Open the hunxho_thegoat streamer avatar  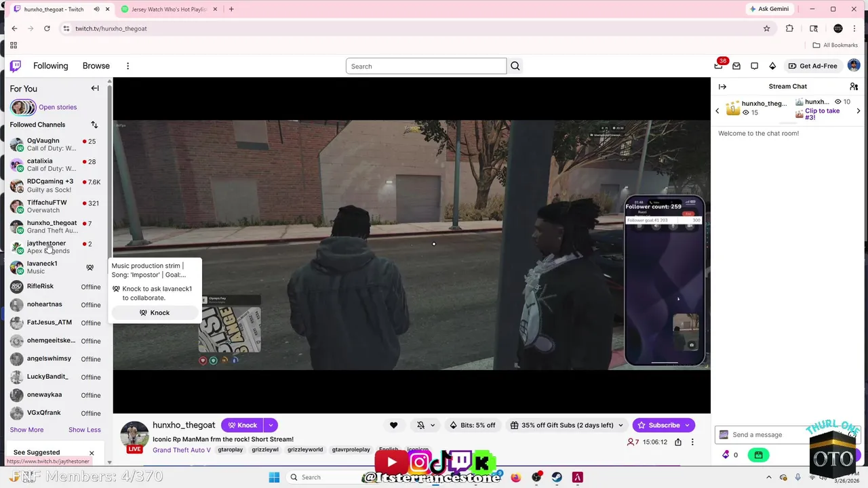pyautogui.click(x=134, y=436)
